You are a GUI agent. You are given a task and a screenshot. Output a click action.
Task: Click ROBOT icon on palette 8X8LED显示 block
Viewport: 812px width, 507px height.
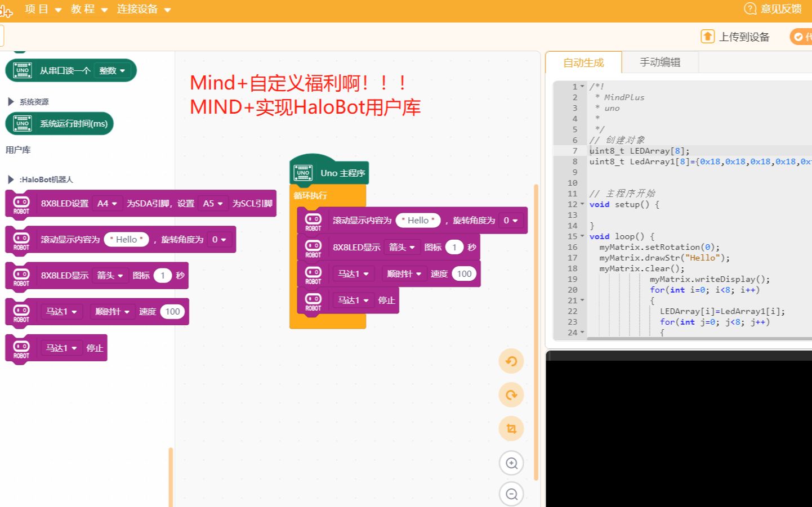21,277
